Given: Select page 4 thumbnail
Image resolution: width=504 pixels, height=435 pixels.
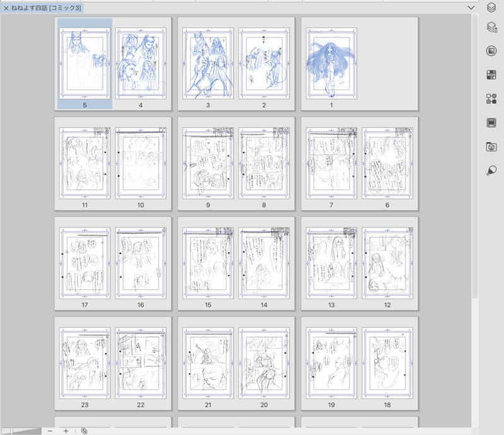Looking at the screenshot, I should point(141,64).
